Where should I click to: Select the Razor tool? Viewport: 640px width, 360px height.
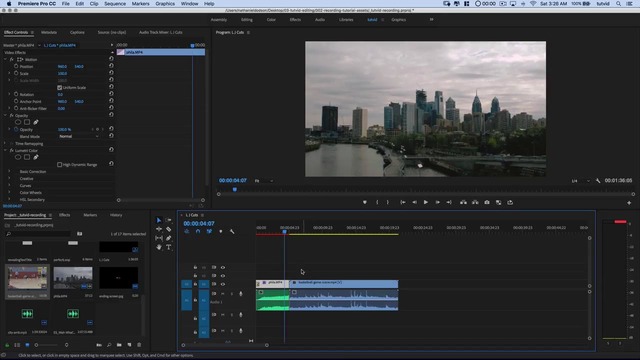click(169, 229)
